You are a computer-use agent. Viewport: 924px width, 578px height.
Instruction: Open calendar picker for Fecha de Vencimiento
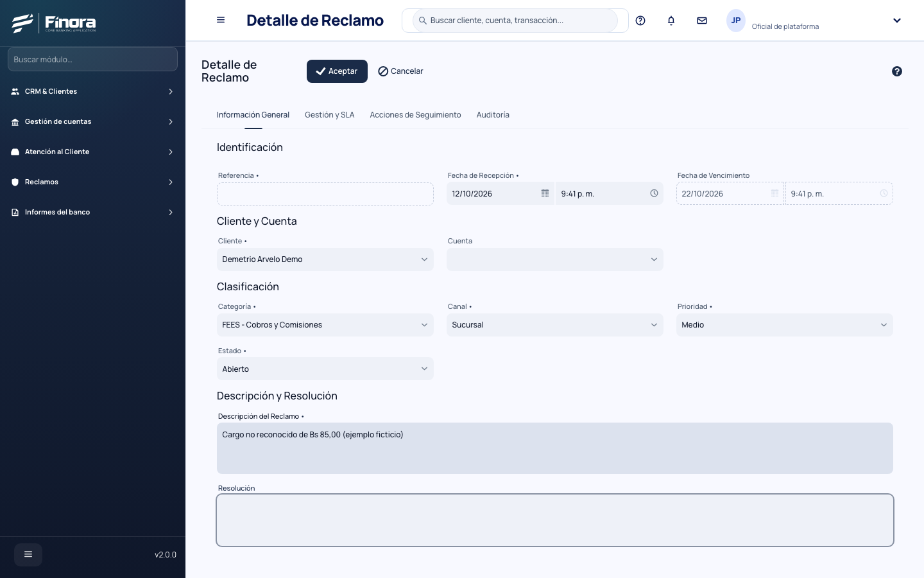[774, 193]
